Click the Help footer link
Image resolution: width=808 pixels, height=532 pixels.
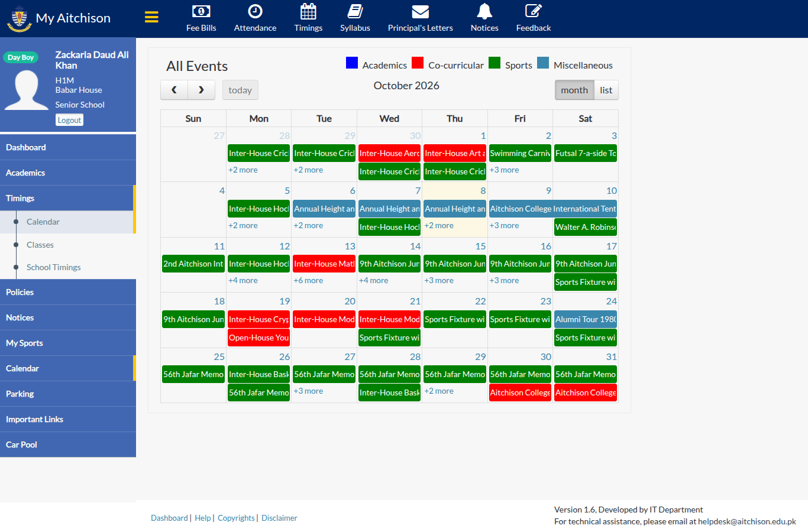click(x=203, y=518)
